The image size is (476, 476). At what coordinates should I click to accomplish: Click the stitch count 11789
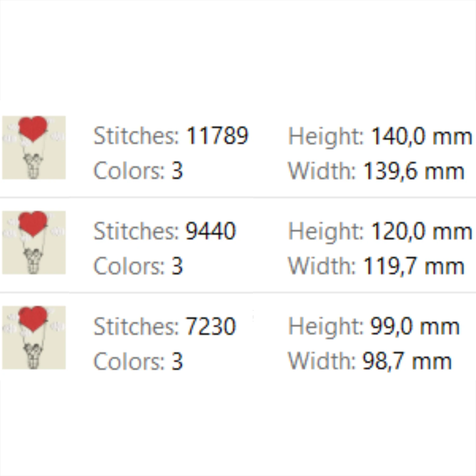coord(217,136)
